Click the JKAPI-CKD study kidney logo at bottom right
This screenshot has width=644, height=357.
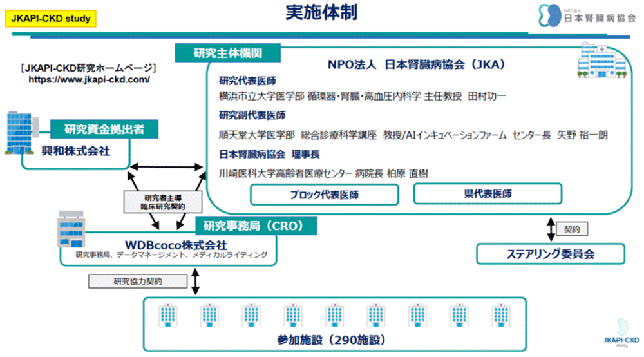tap(622, 333)
